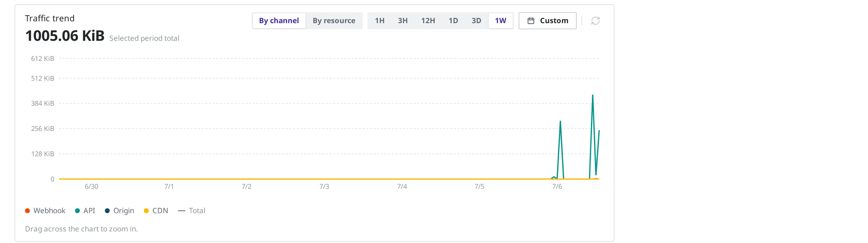
Task: Click the 'Drag across the chart' hint text
Action: tap(81, 229)
